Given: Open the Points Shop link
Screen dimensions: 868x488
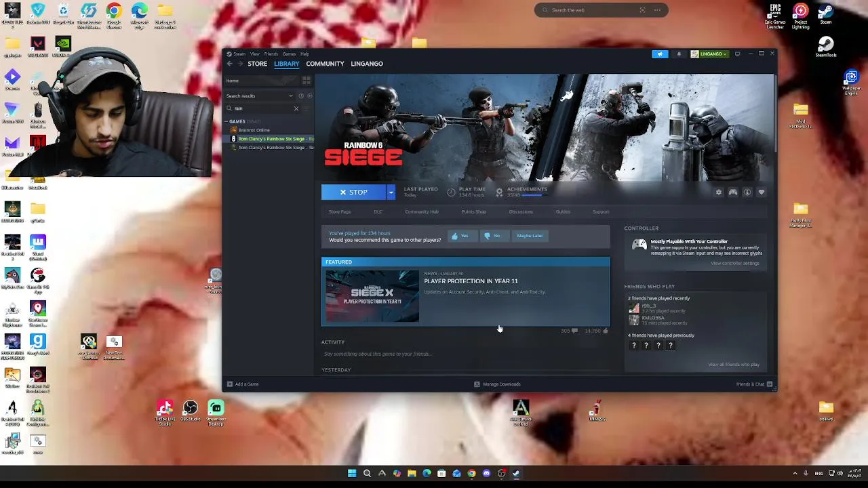Looking at the screenshot, I should 474,212.
